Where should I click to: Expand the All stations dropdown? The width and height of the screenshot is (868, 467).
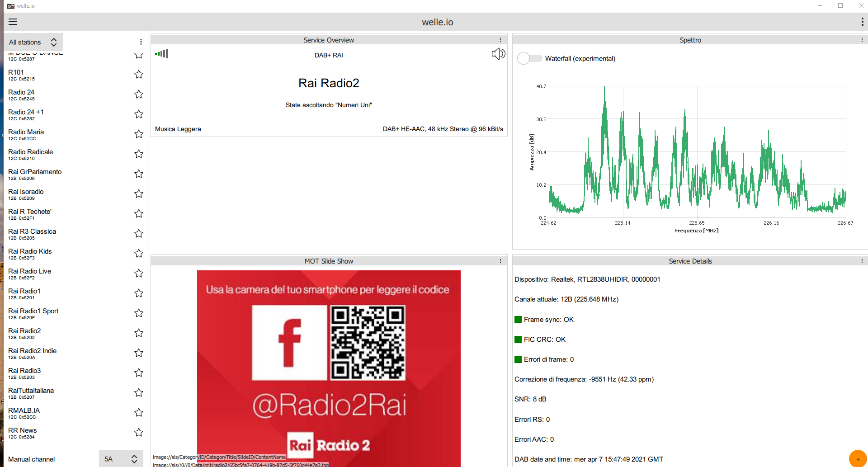pyautogui.click(x=33, y=42)
